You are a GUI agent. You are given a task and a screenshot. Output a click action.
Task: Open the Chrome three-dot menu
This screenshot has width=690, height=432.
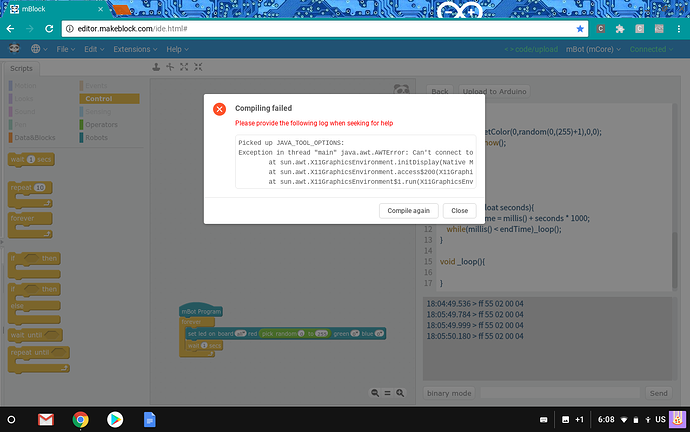679,29
